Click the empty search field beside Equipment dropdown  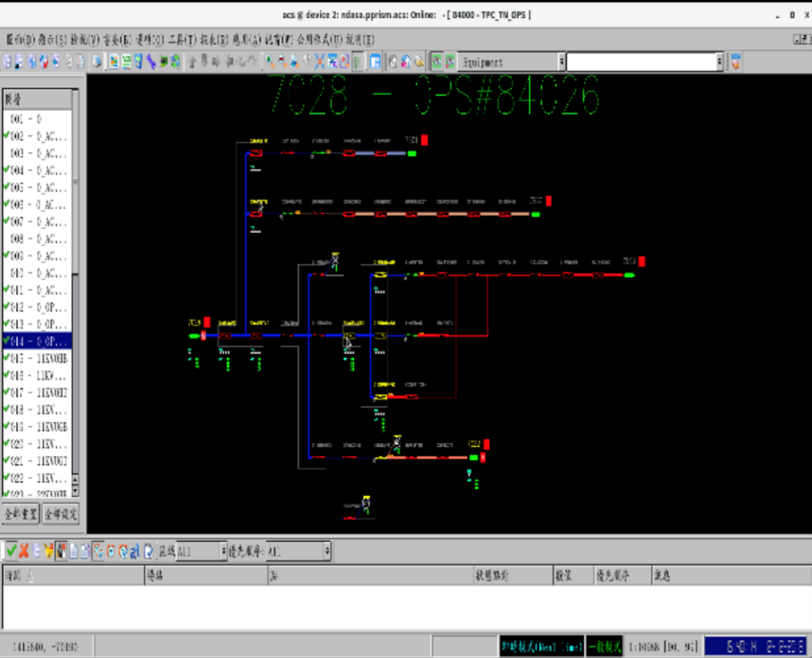coord(641,62)
